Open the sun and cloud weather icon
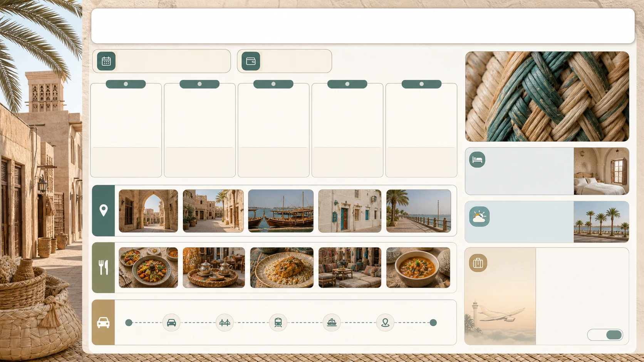The width and height of the screenshot is (644, 362). pyautogui.click(x=479, y=217)
